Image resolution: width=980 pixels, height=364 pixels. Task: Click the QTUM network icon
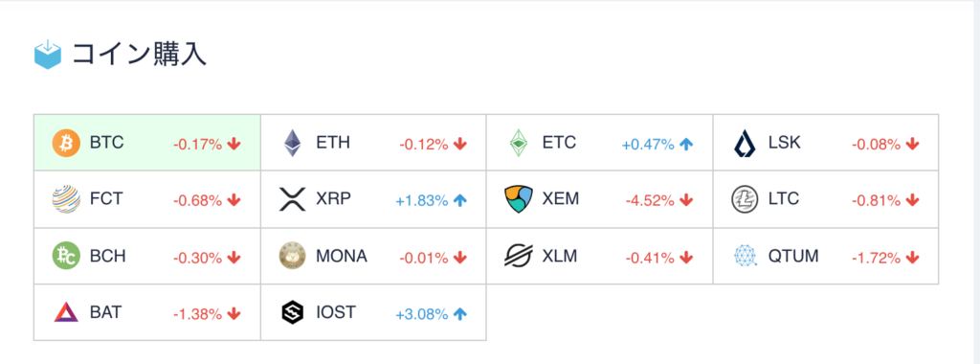pyautogui.click(x=745, y=257)
